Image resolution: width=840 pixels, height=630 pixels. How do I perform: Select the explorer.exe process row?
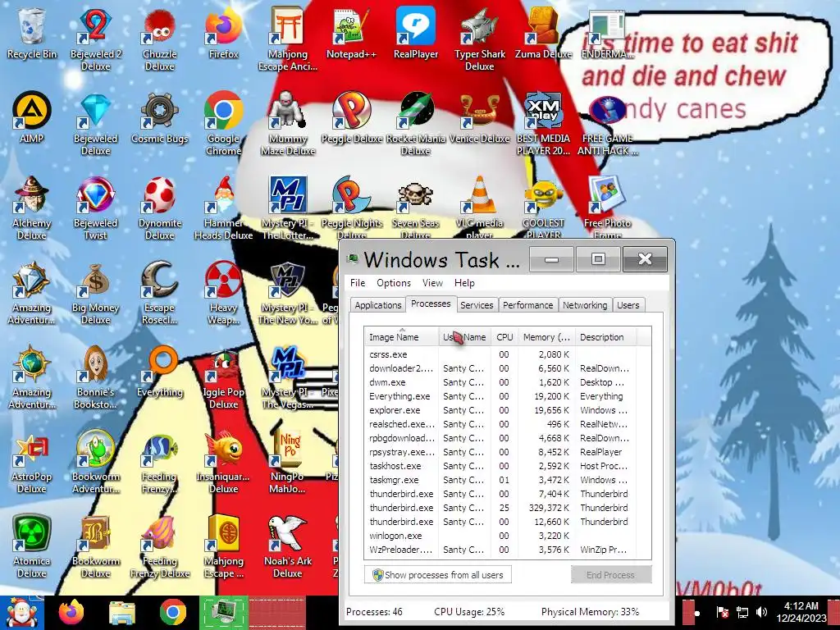tap(507, 410)
